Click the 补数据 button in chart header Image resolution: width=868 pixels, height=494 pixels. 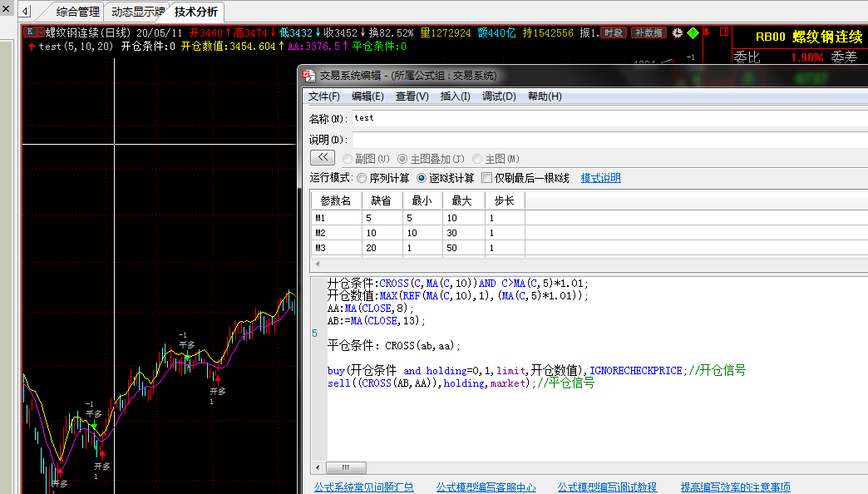(649, 32)
